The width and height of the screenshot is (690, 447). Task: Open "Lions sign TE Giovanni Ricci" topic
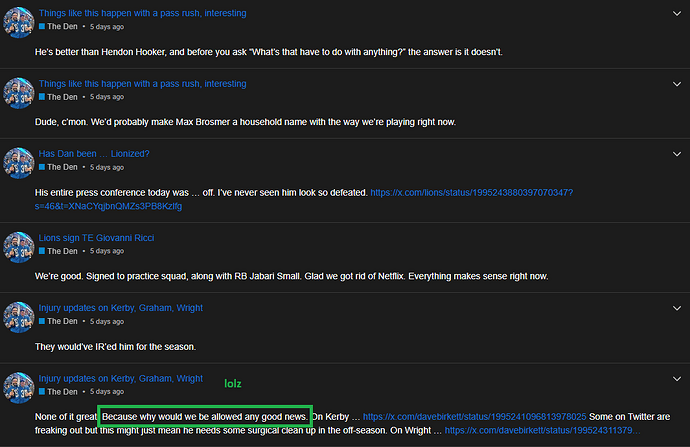pyautogui.click(x=97, y=238)
